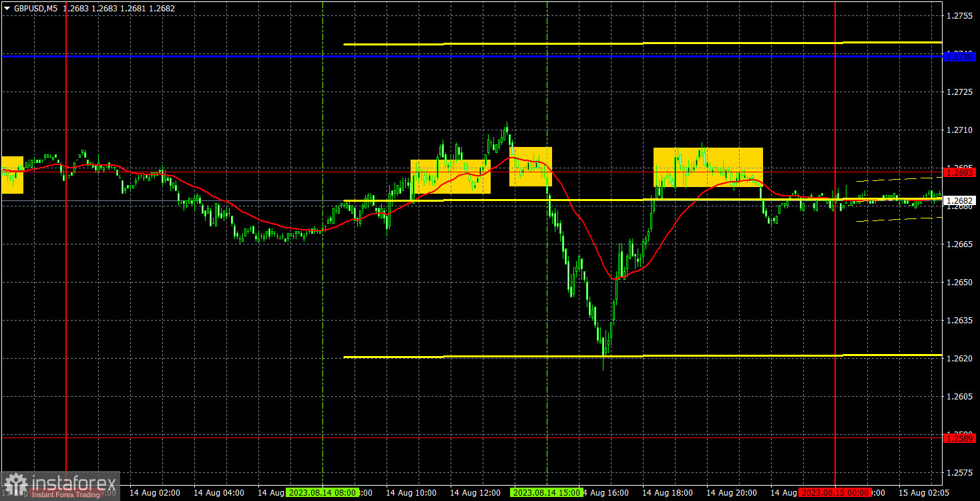Click the 14 Aug 20:00 time axis label
The image size is (980, 501).
tap(732, 492)
